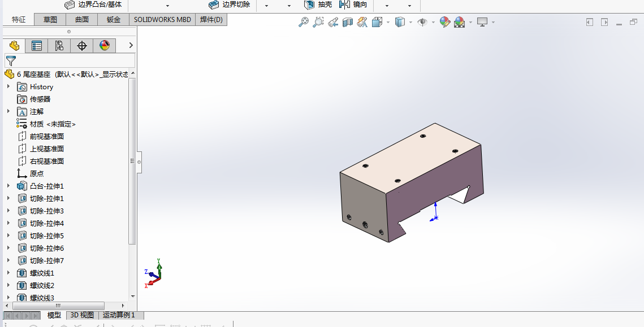Open the PropertyManager tab icon

(x=37, y=46)
